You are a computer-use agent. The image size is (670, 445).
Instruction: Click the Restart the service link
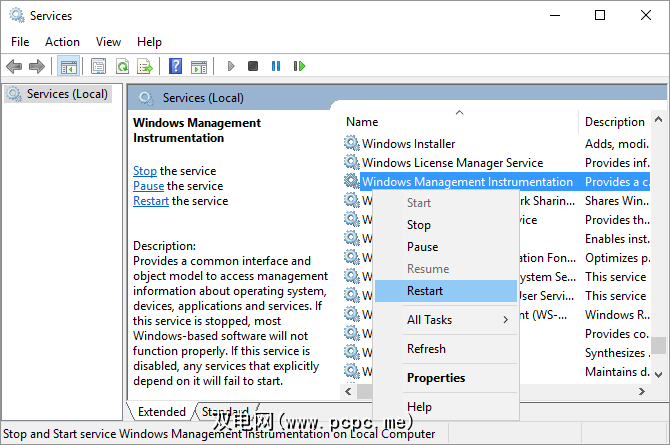click(151, 201)
